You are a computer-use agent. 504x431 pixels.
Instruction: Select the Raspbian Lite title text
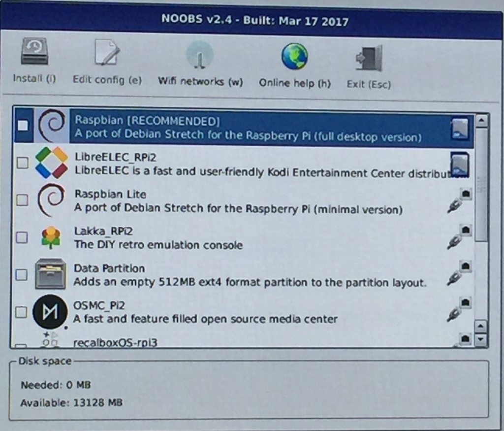[110, 194]
